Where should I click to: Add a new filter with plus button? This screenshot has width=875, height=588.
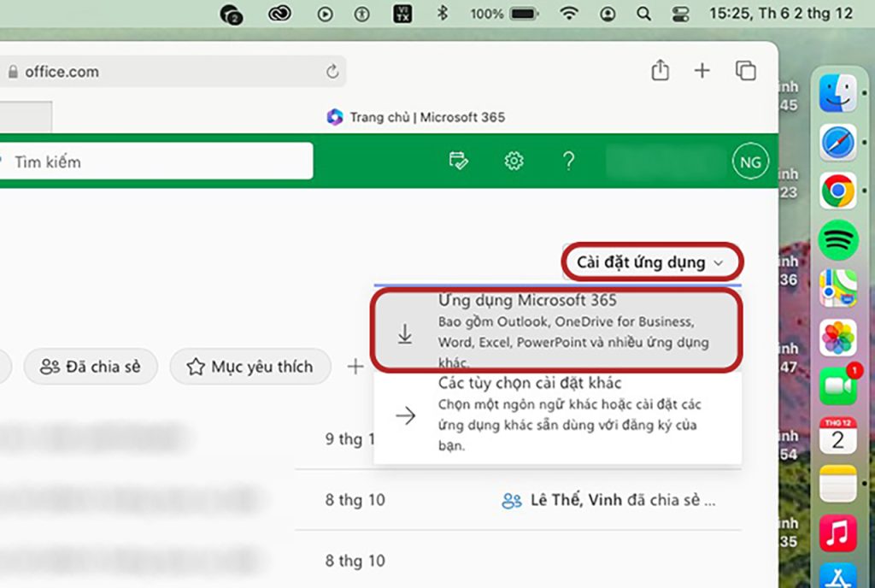pyautogui.click(x=355, y=367)
